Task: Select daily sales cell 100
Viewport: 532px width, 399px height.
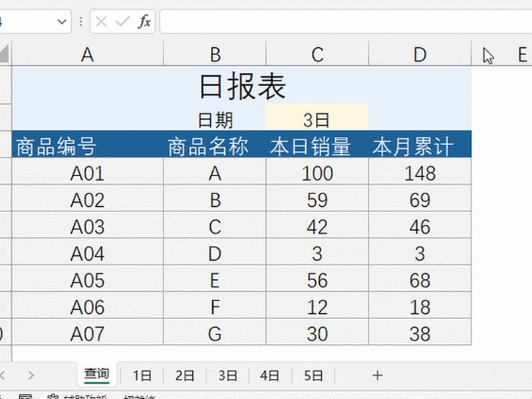Action: point(318,172)
